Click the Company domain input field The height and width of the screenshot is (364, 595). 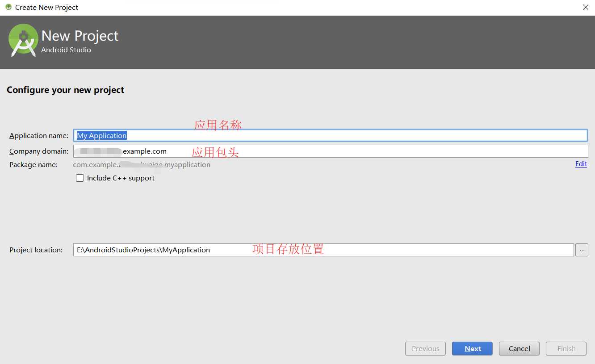(331, 151)
